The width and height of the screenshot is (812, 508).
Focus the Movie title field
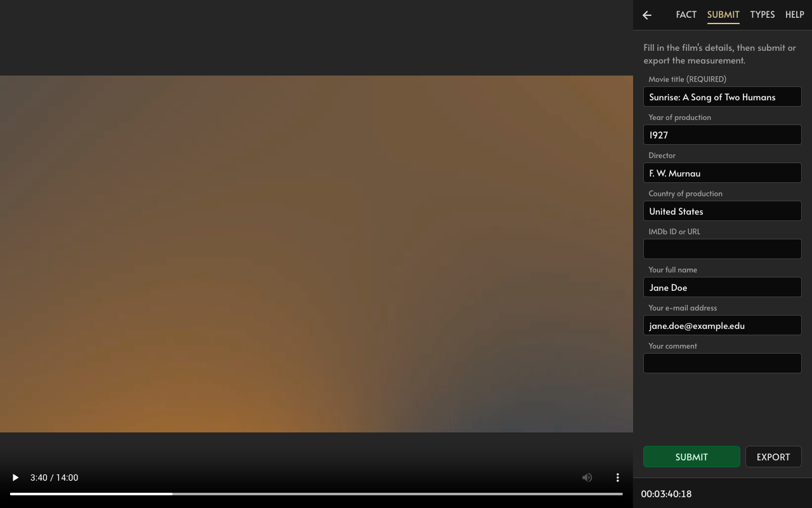[723, 97]
